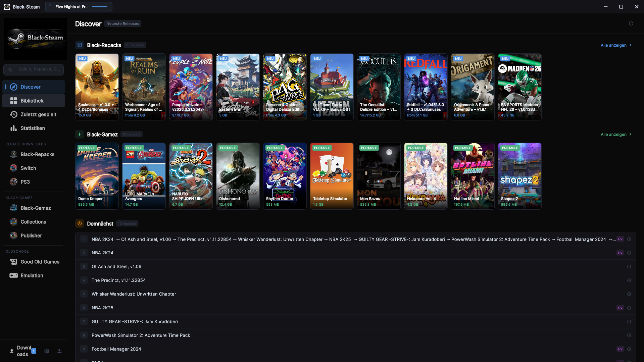Click the Statistiken bar chart icon
Image resolution: width=644 pixels, height=362 pixels.
click(13, 128)
